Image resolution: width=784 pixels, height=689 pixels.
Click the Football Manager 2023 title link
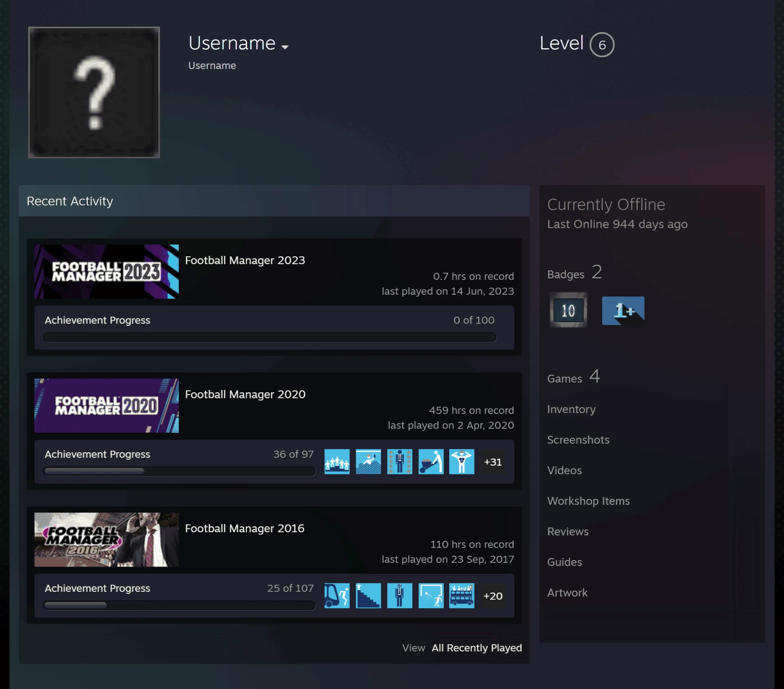click(x=245, y=260)
